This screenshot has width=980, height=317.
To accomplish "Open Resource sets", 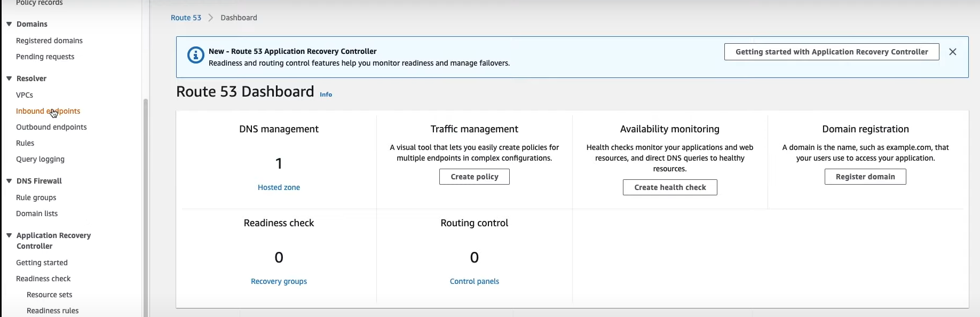I will 49,295.
